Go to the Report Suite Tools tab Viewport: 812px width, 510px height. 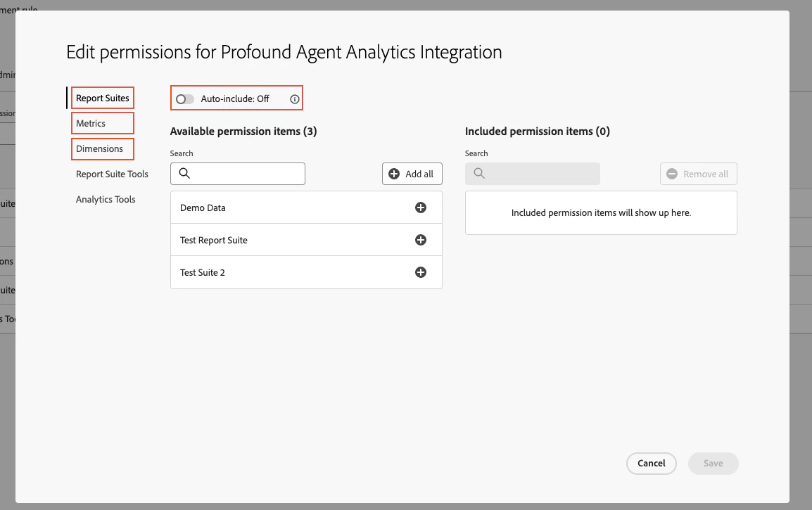coord(112,174)
